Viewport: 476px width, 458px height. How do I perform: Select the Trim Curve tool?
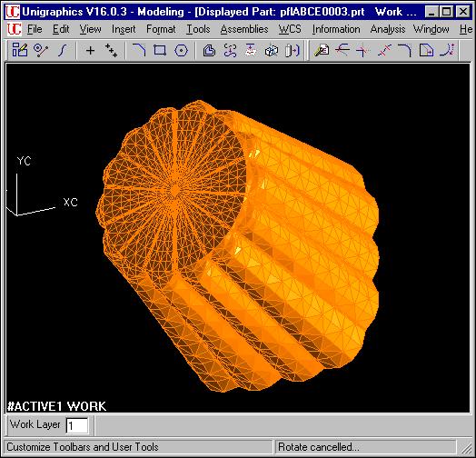click(342, 50)
